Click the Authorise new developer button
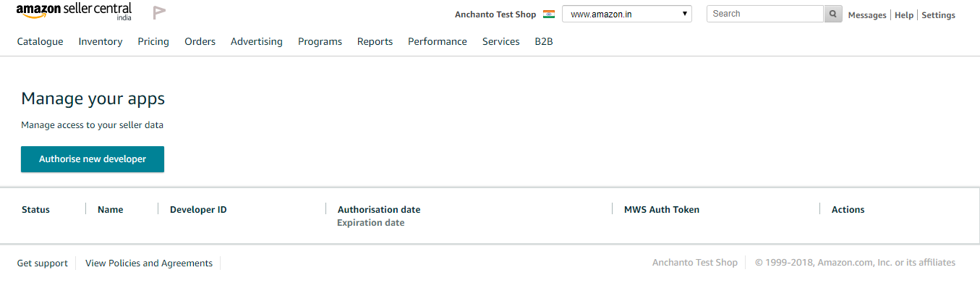 point(93,159)
